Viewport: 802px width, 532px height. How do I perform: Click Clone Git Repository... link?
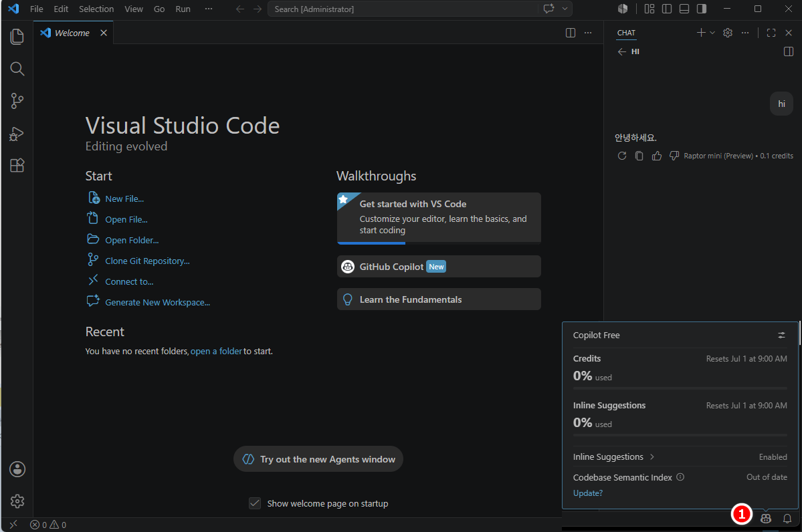(x=147, y=261)
